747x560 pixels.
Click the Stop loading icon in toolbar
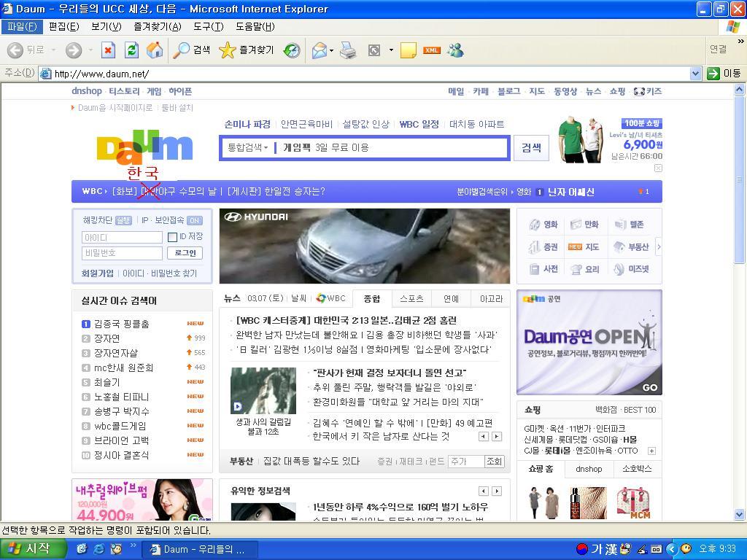pos(108,50)
